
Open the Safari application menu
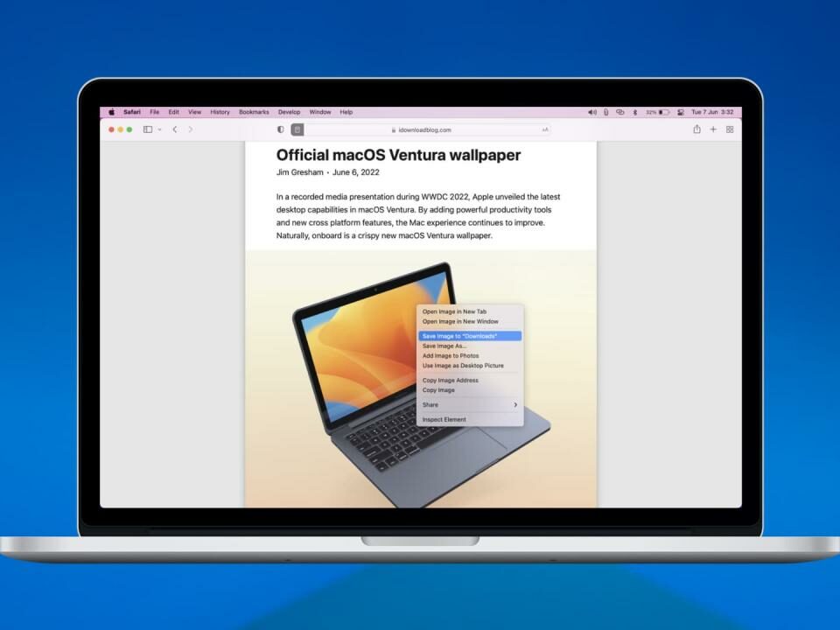pos(132,112)
